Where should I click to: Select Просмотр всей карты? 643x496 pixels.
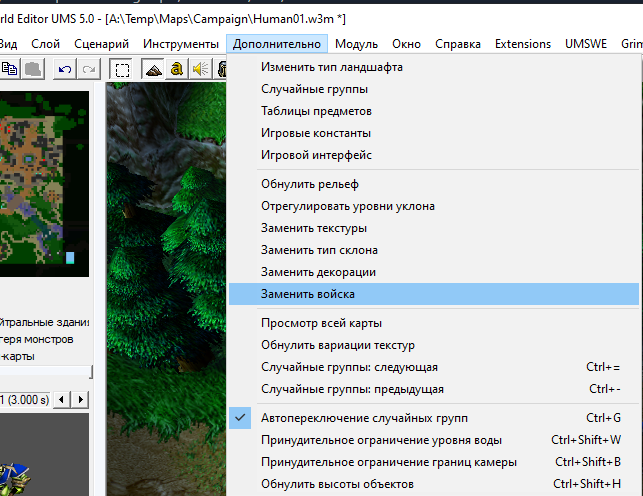click(434, 323)
